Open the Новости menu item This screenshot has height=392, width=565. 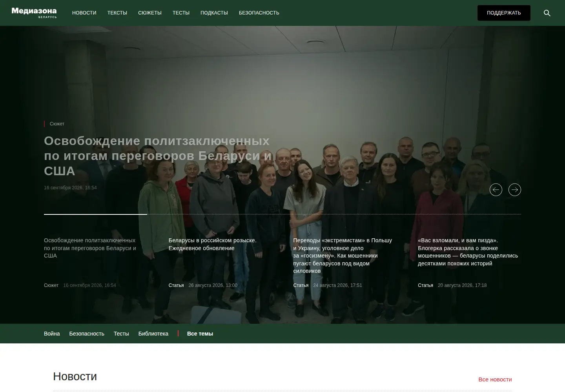click(84, 13)
